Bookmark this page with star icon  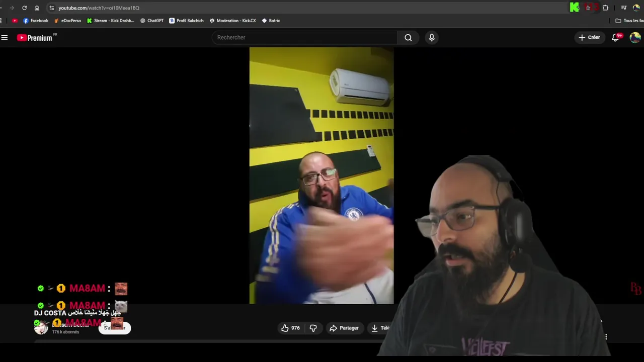pyautogui.click(x=588, y=8)
